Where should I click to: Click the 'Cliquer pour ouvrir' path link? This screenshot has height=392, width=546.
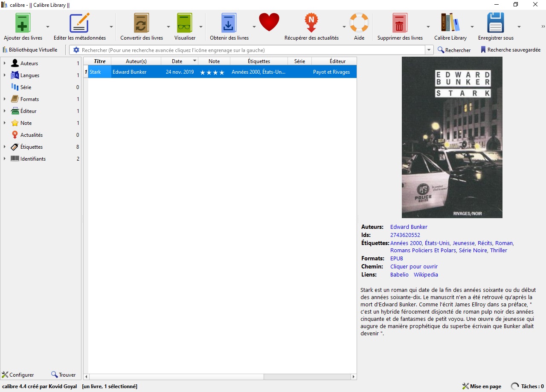pos(414,267)
